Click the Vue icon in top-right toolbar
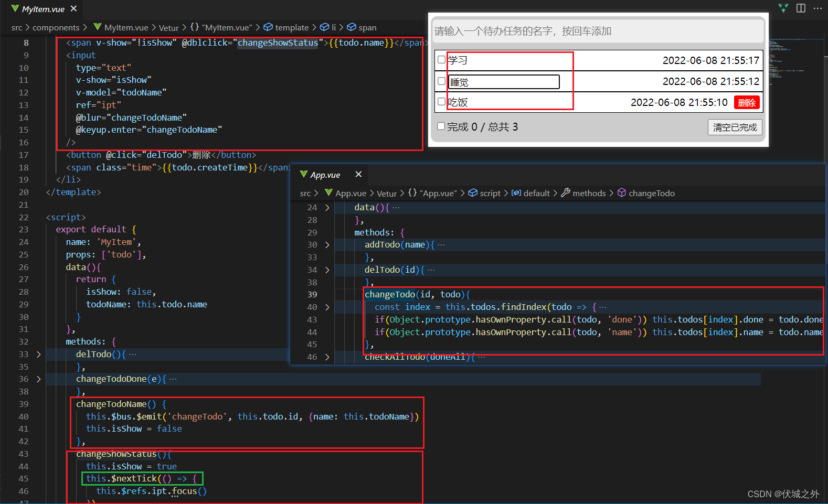This screenshot has width=828, height=504. tap(783, 8)
